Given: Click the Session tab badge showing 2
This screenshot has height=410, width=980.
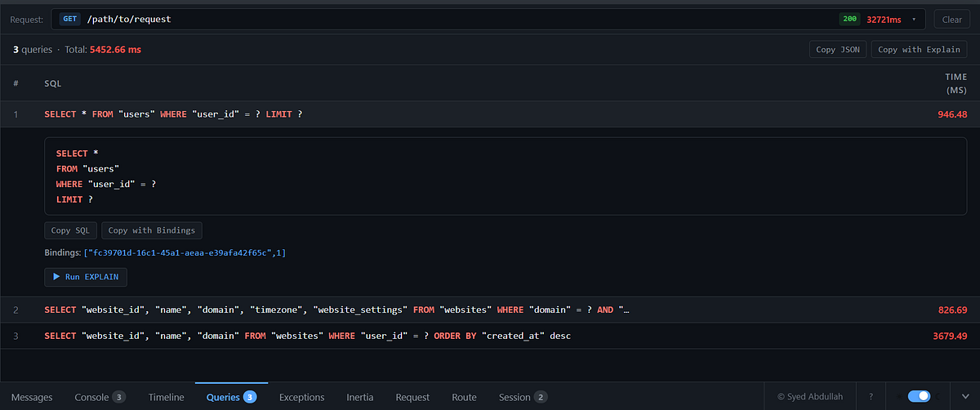Looking at the screenshot, I should tap(541, 397).
